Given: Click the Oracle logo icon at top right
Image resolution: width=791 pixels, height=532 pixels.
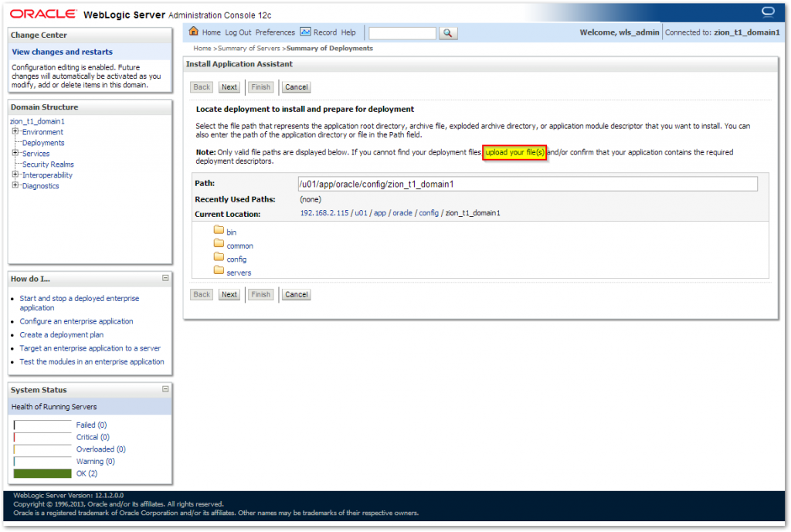Looking at the screenshot, I should [767, 12].
